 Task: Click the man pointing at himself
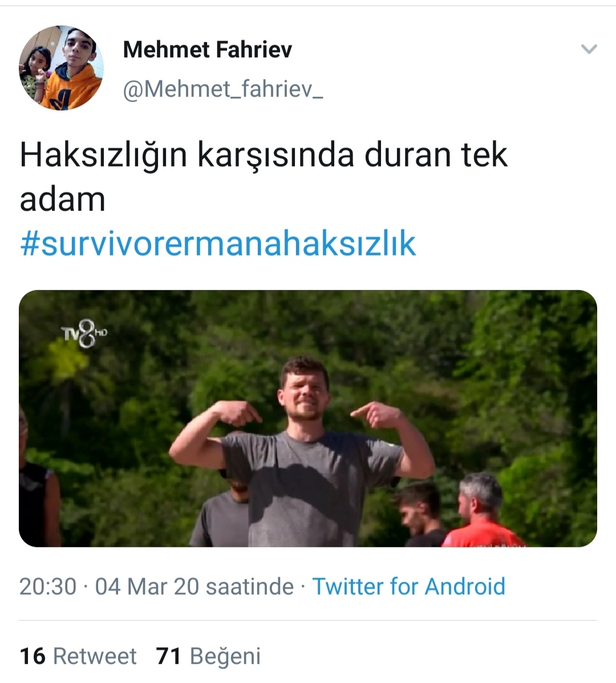pos(303,451)
